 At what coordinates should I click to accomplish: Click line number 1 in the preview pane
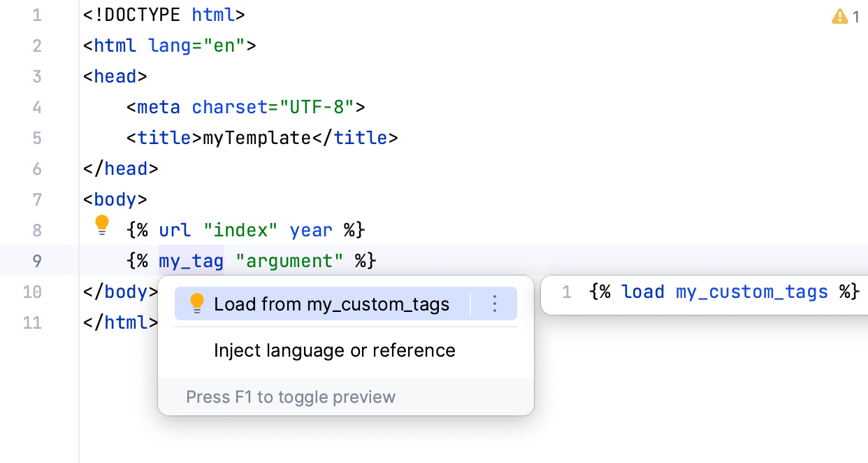[567, 292]
